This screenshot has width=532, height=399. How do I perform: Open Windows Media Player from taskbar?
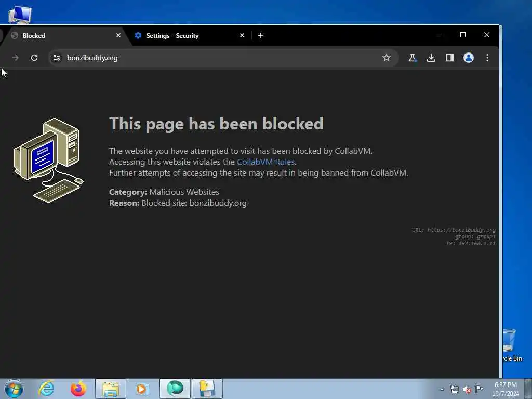tap(142, 389)
